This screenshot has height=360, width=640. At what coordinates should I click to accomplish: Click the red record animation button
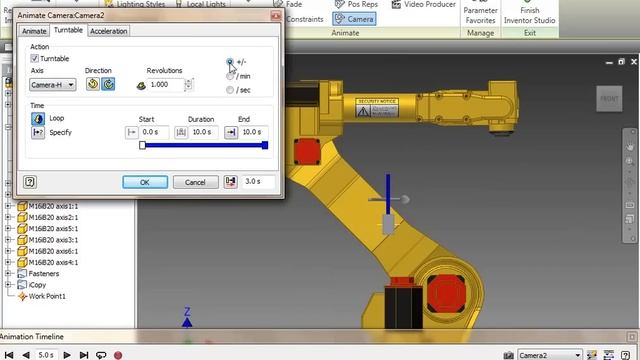tap(118, 355)
